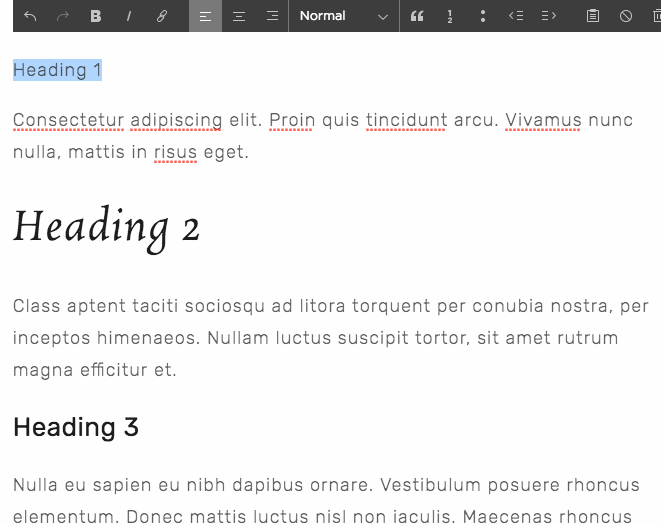Click the paragraph starting 'Class aptent taciti'

pos(330,338)
